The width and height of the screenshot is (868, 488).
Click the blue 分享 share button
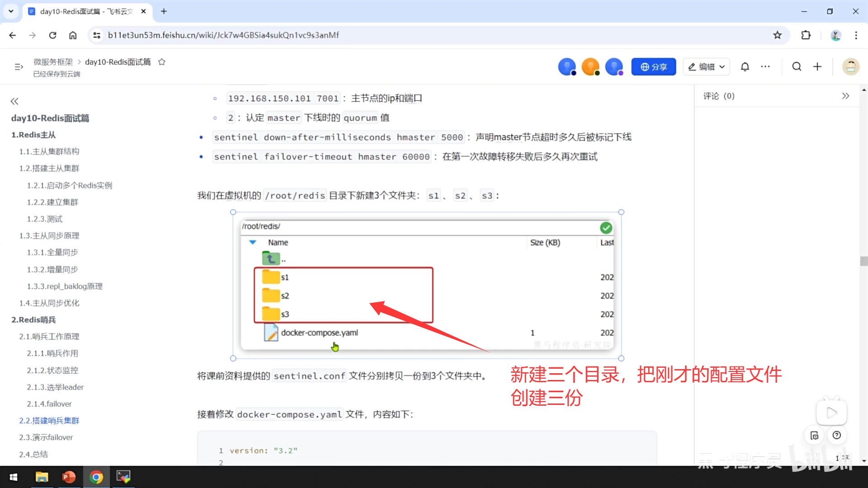653,67
